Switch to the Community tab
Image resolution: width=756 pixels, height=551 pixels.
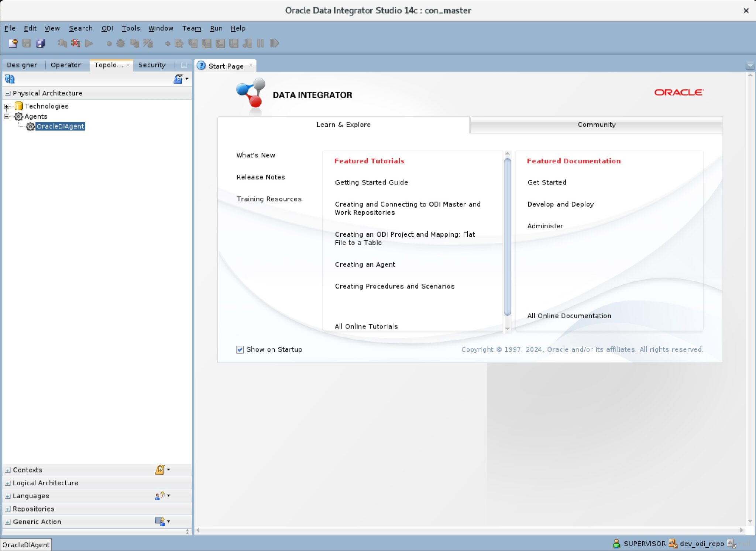596,125
